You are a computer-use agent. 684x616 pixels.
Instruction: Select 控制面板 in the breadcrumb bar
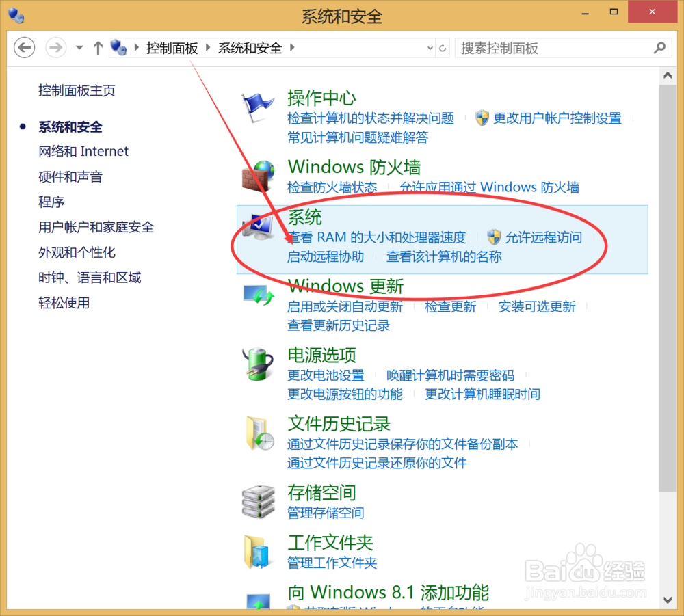pos(172,48)
